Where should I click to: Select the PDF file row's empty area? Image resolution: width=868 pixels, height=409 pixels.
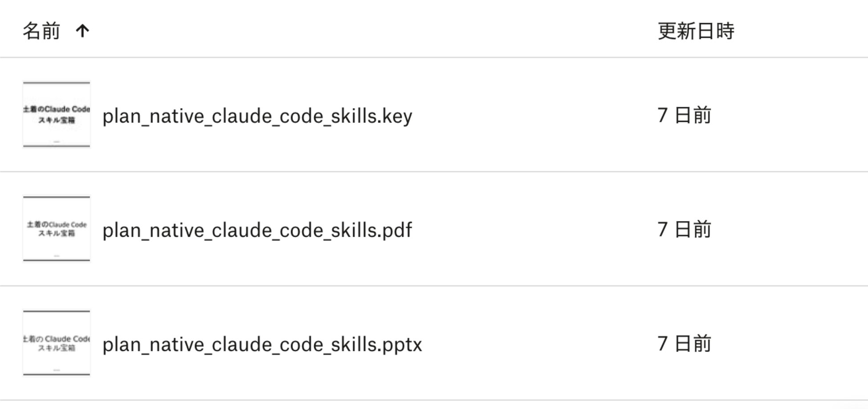click(534, 229)
